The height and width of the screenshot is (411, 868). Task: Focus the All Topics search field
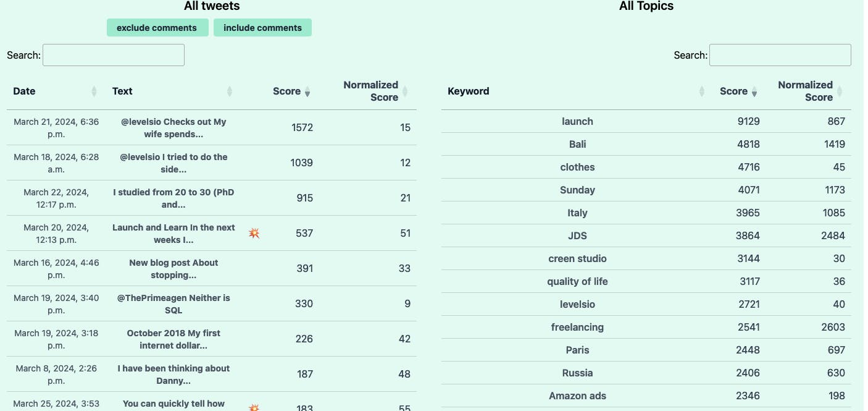(780, 55)
